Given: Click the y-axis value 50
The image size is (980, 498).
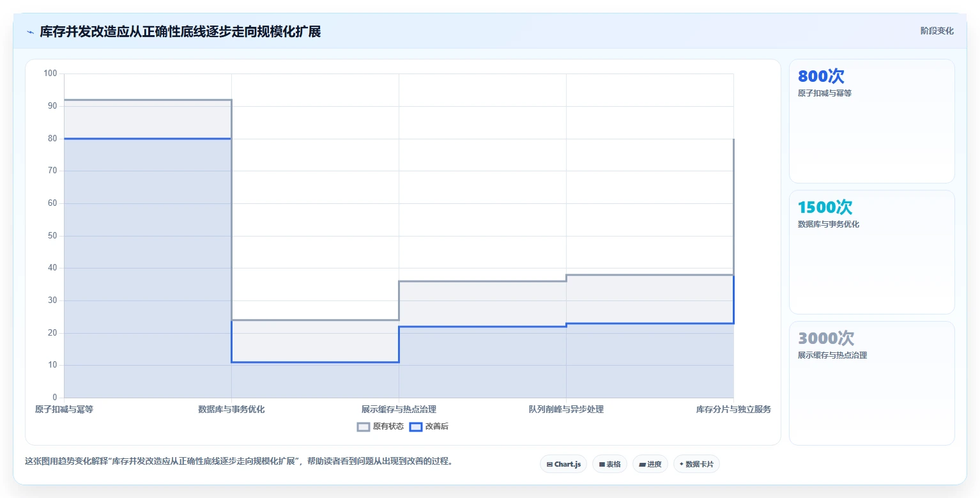Looking at the screenshot, I should pos(52,236).
